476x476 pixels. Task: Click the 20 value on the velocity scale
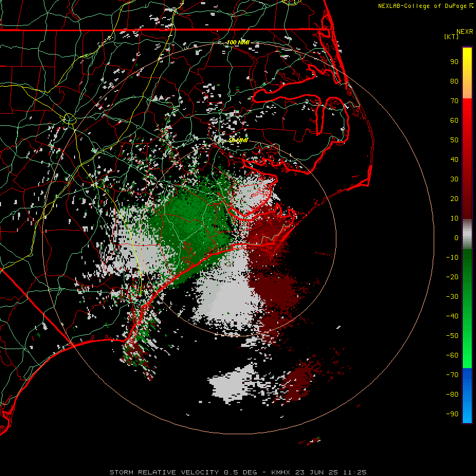click(x=454, y=198)
